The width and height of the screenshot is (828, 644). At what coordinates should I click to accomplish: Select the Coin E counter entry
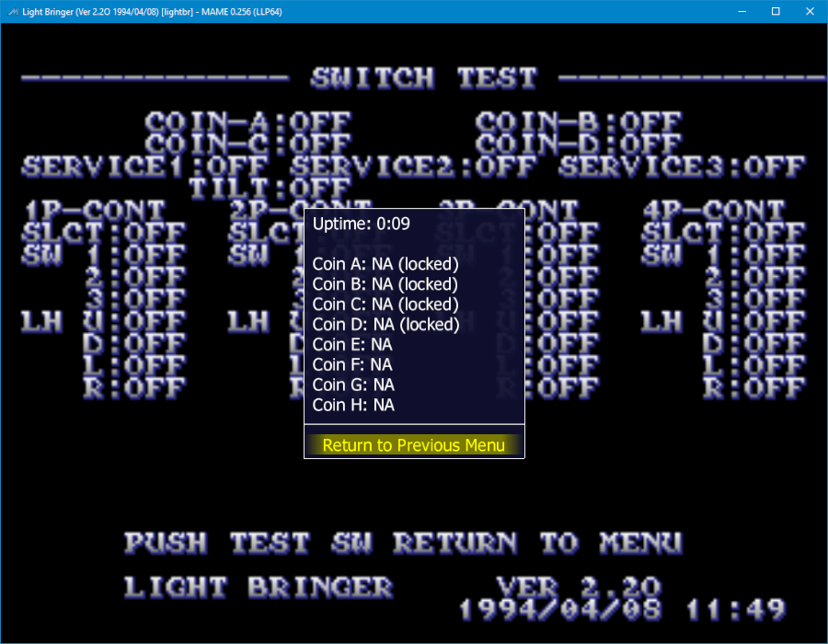pyautogui.click(x=353, y=345)
